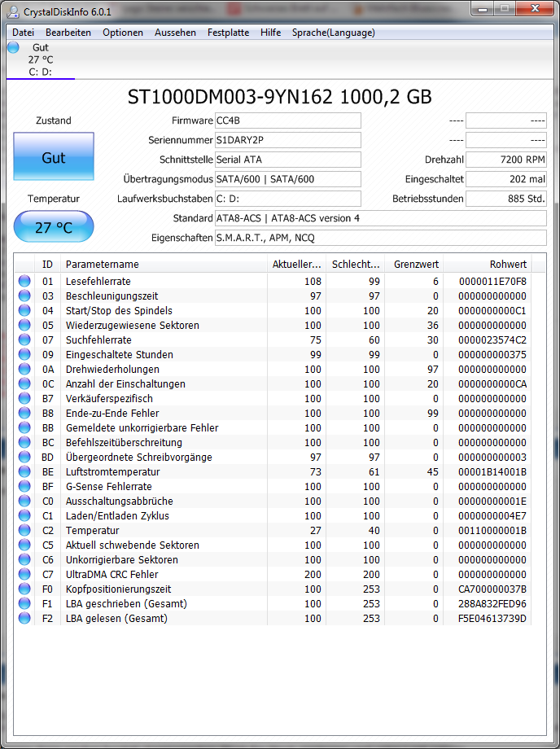This screenshot has width=560, height=749.
Task: Open the Datei menu
Action: tap(23, 33)
